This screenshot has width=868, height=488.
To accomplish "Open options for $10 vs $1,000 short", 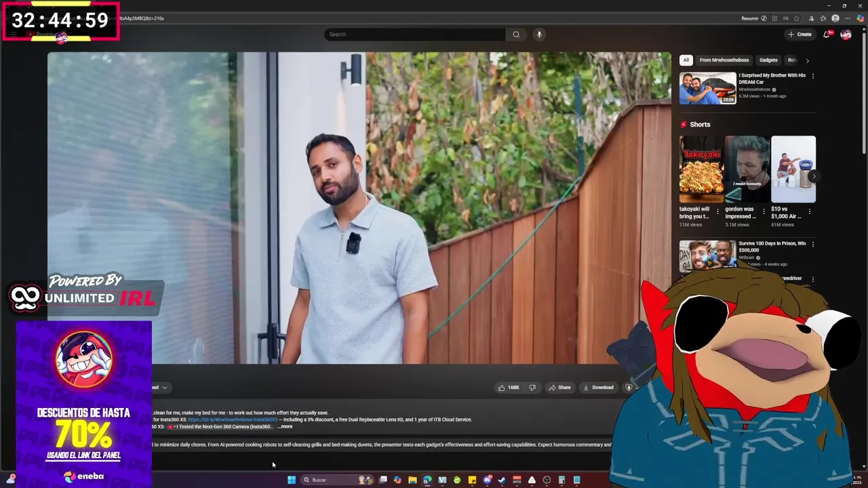I will (810, 211).
